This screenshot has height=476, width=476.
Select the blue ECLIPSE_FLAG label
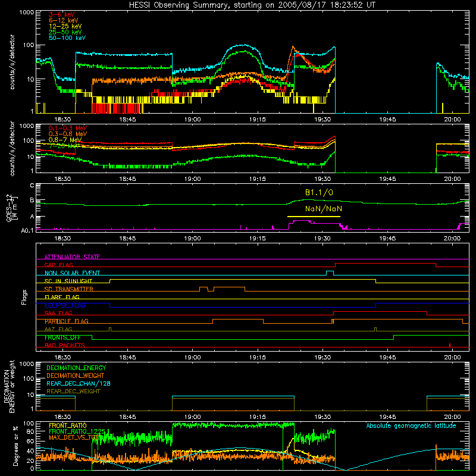[x=65, y=305]
